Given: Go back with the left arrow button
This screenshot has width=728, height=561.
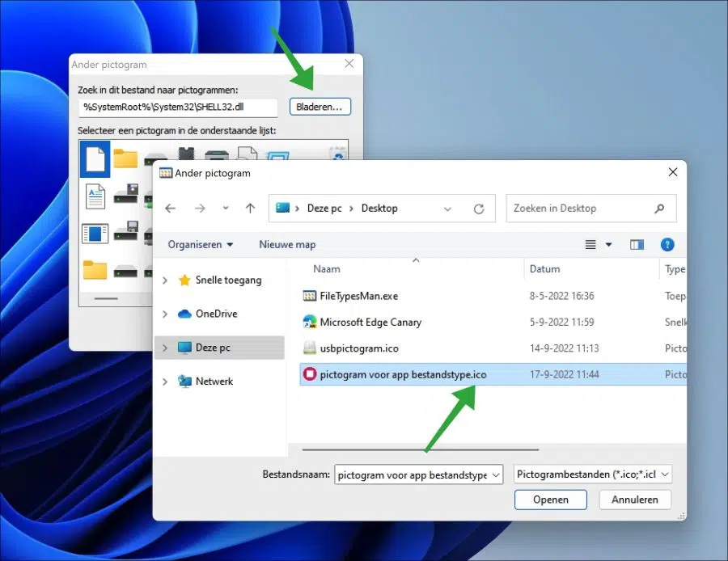Looking at the screenshot, I should point(171,209).
